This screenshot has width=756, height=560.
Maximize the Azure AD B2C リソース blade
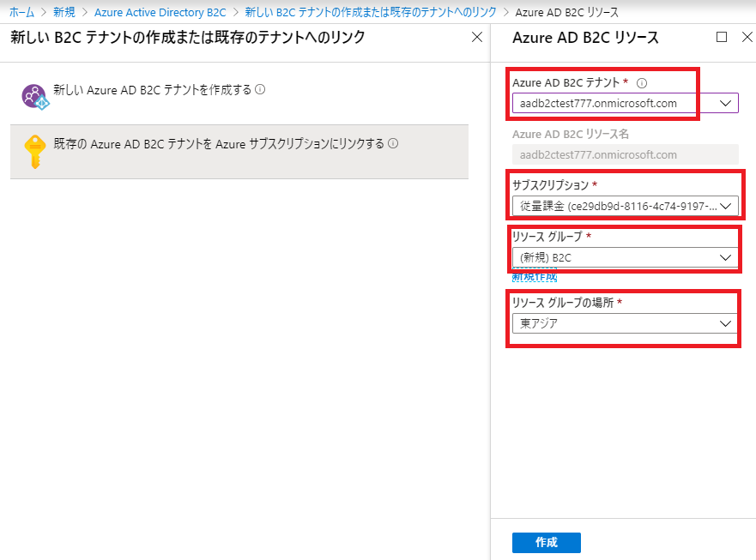722,37
